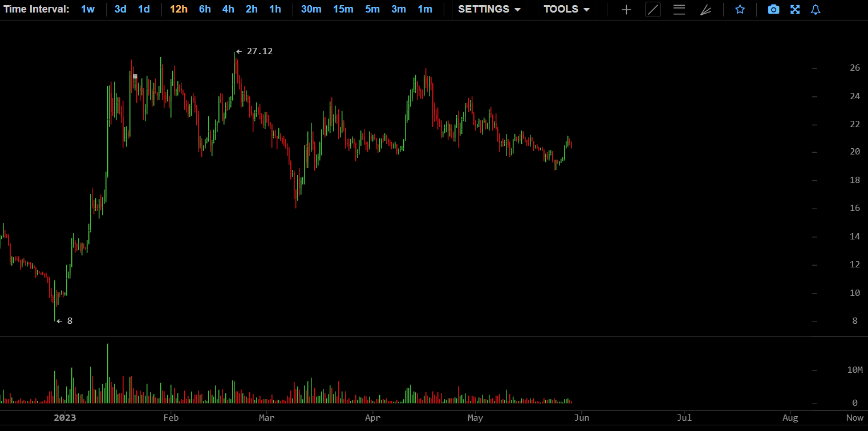Switch to 15m time interval
Viewport: 868px width, 431px height.
pos(343,9)
